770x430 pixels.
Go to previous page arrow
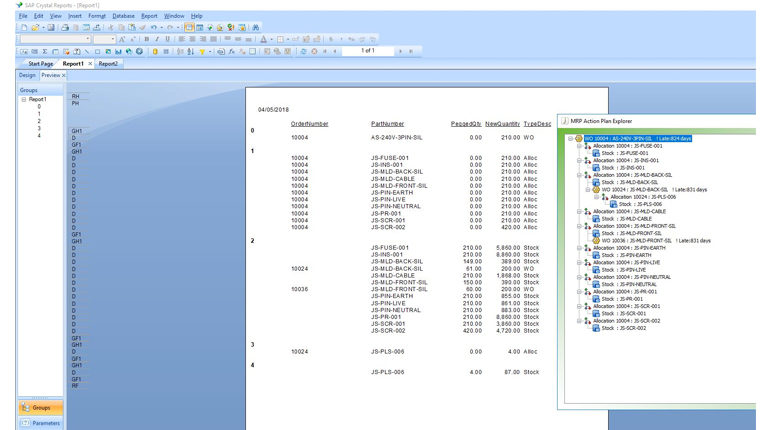[x=335, y=51]
